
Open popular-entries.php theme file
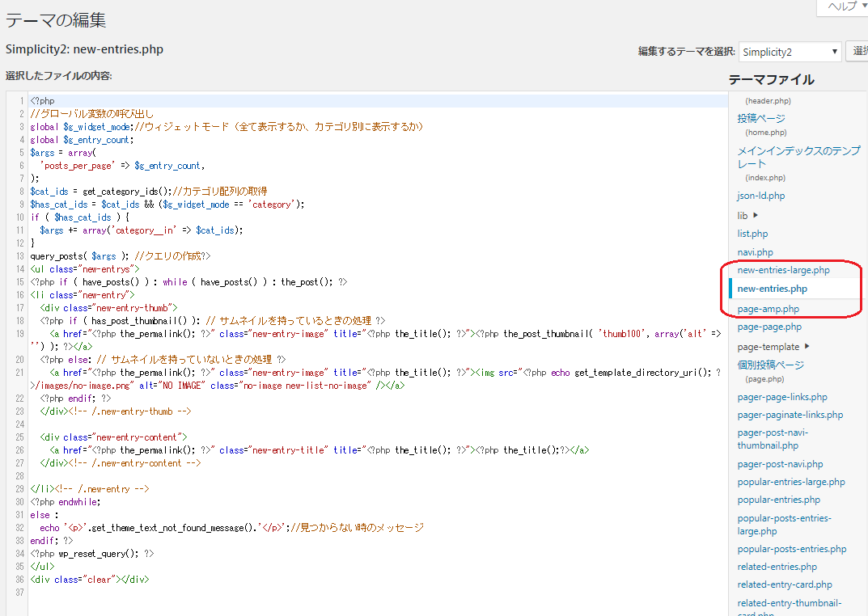[779, 500]
